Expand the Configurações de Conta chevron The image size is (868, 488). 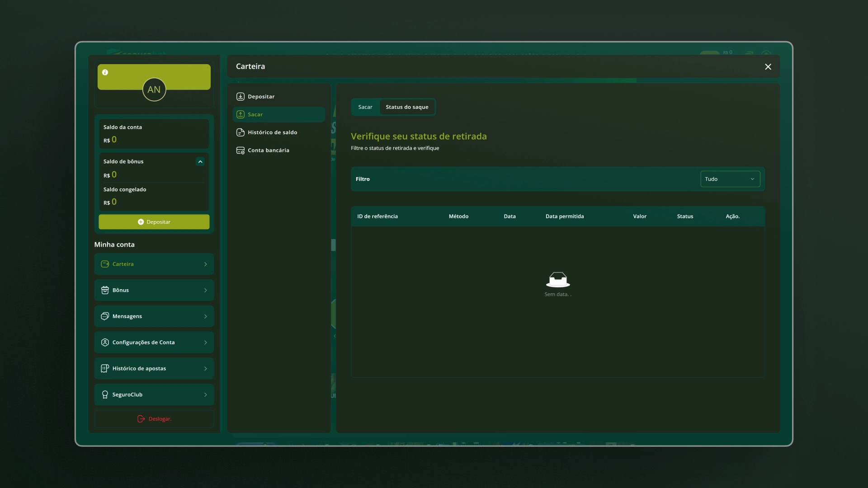click(x=206, y=343)
